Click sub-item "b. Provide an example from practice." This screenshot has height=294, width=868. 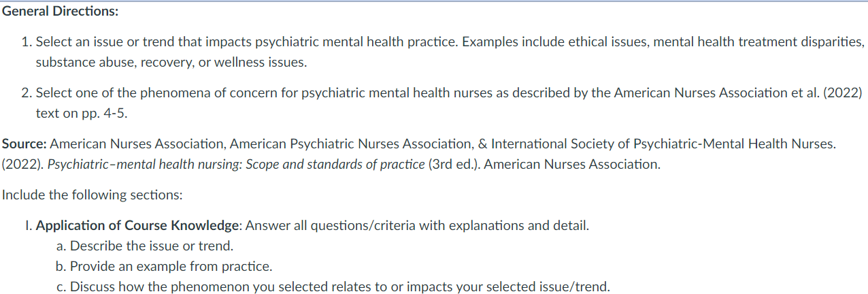click(x=164, y=266)
